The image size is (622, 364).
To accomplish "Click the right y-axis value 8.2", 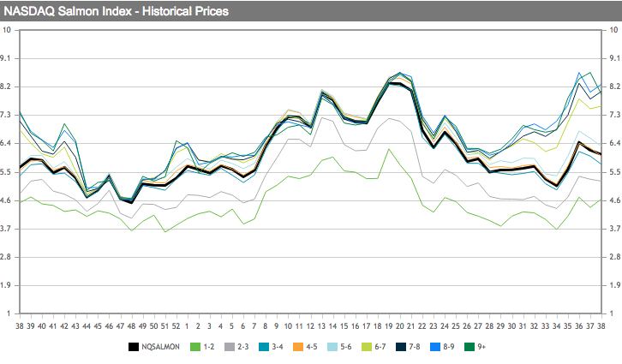I will (615, 87).
